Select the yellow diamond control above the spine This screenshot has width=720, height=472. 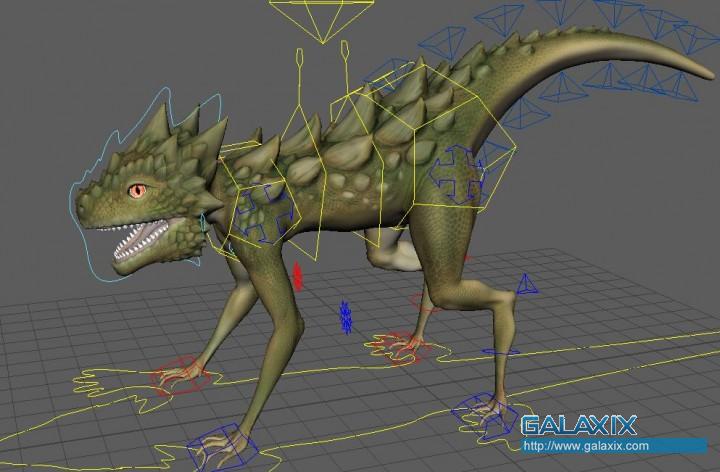322,20
